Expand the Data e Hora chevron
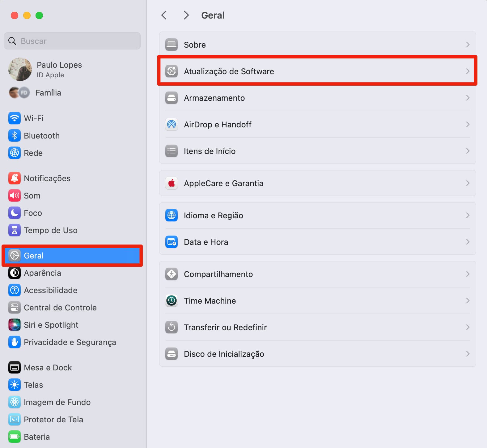 tap(468, 242)
